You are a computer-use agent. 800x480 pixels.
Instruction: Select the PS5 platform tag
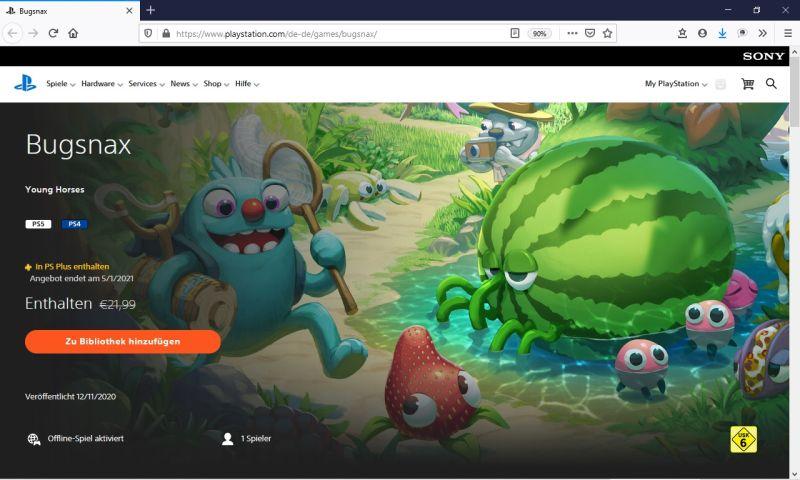[38, 224]
